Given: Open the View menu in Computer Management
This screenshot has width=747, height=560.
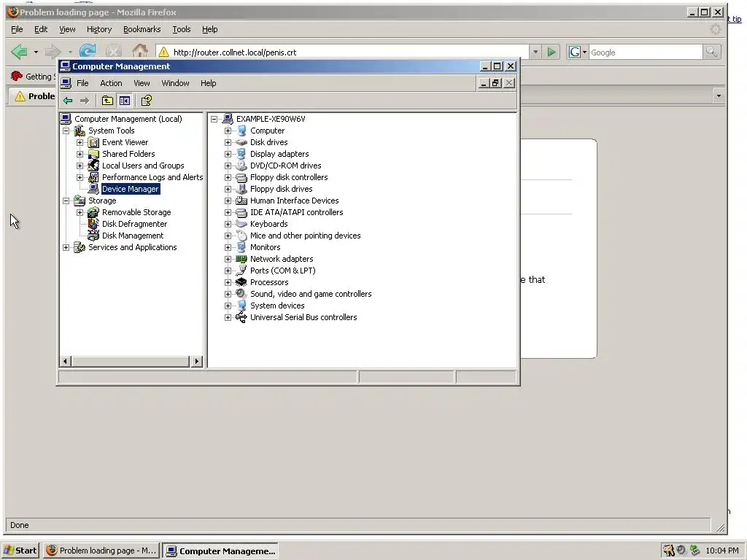Looking at the screenshot, I should [142, 83].
